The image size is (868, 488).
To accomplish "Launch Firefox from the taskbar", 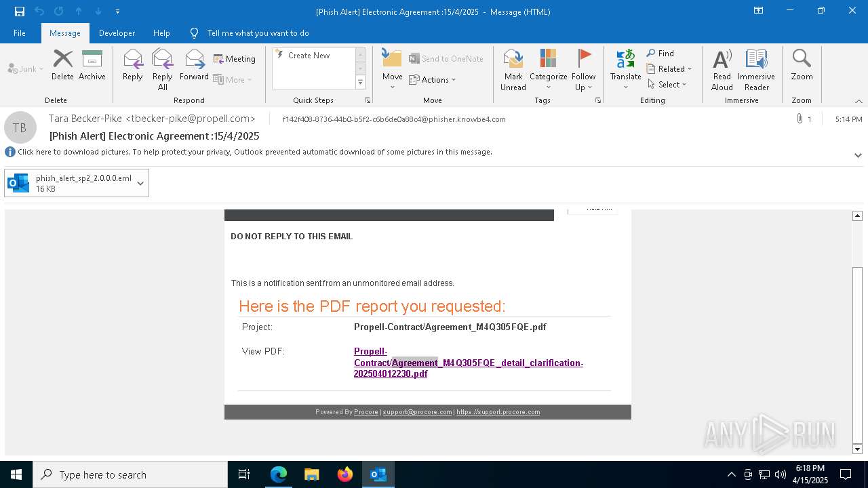I will click(345, 474).
